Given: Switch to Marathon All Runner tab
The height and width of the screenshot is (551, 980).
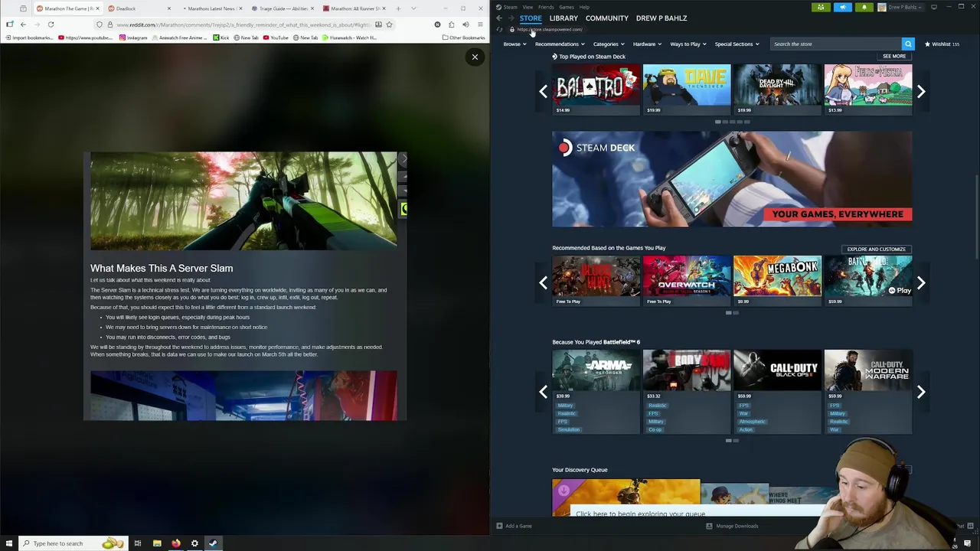Looking at the screenshot, I should (354, 8).
